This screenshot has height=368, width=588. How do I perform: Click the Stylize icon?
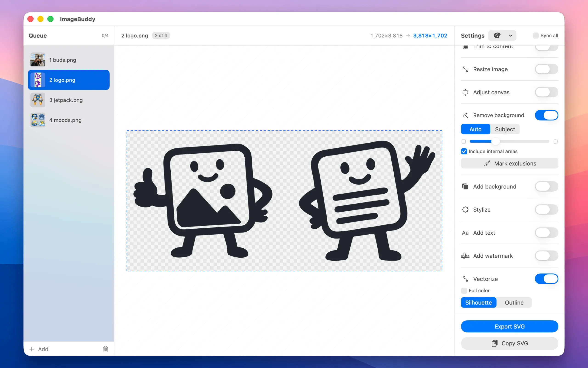[x=465, y=210]
